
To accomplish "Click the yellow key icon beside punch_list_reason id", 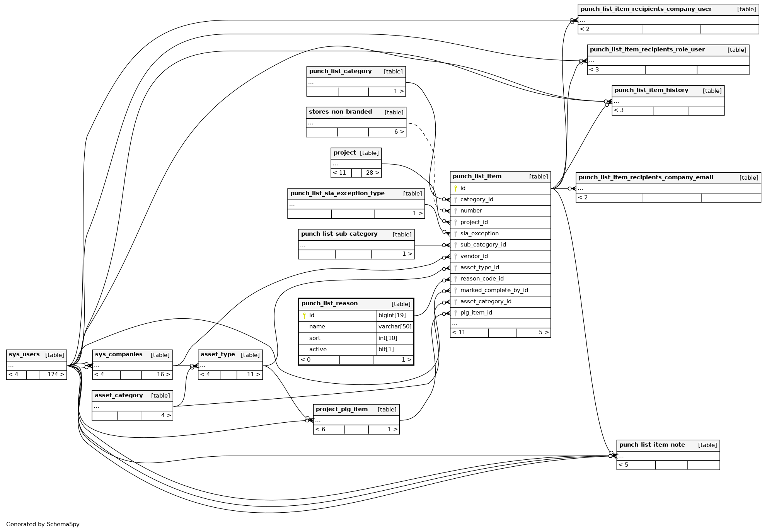I will click(304, 316).
